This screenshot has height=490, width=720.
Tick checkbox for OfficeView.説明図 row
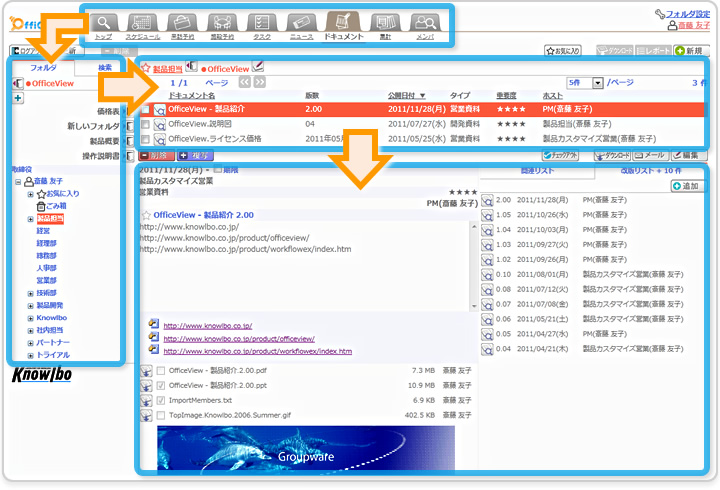click(145, 124)
